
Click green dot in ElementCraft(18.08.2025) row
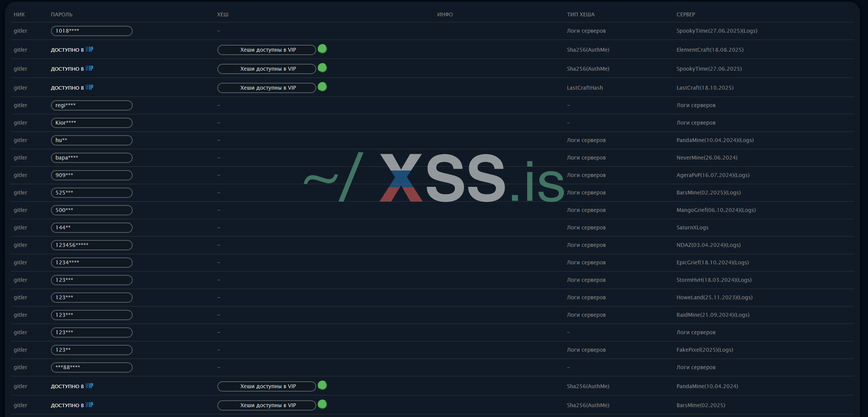[x=322, y=49]
